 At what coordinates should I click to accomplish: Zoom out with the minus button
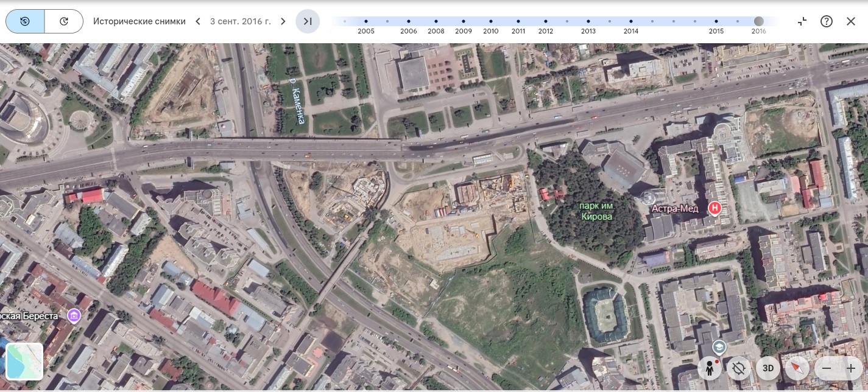[827, 368]
